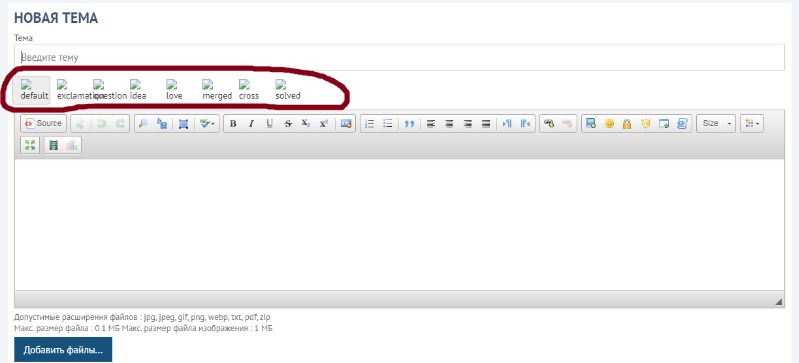The image size is (799, 363).
Task: Insert a numbered list
Action: (370, 123)
